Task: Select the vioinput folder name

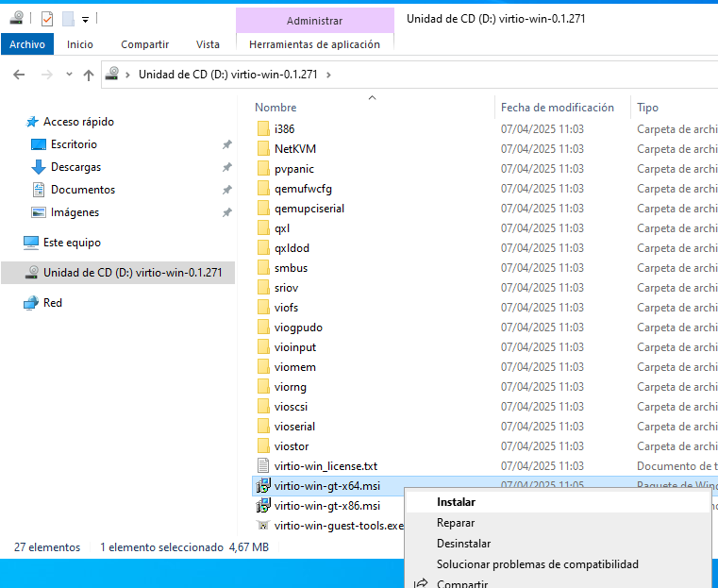Action: coord(295,347)
